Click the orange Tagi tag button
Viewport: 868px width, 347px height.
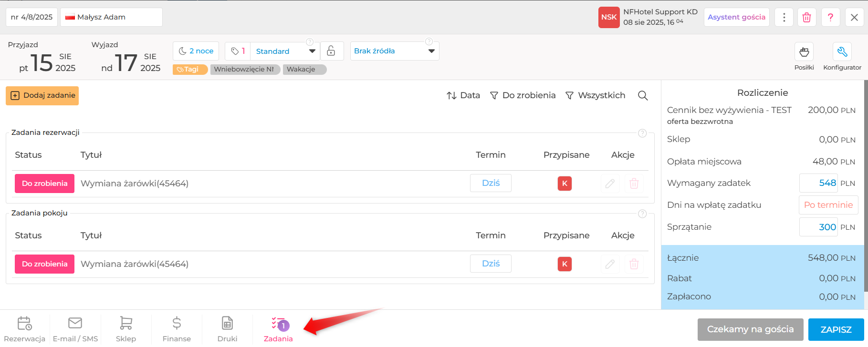[190, 70]
